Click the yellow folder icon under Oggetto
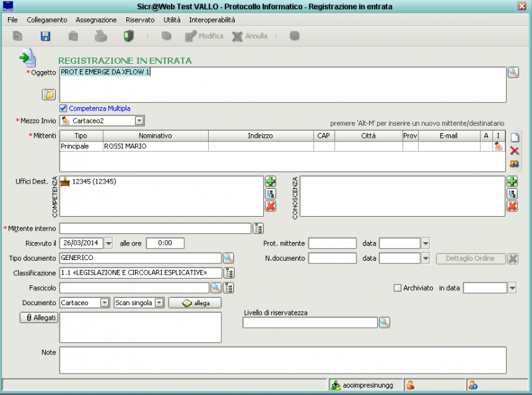532x395 pixels. (x=49, y=94)
